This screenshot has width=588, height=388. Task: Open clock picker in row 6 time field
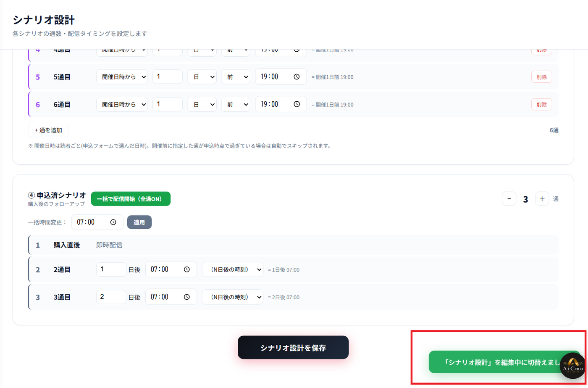coord(297,104)
